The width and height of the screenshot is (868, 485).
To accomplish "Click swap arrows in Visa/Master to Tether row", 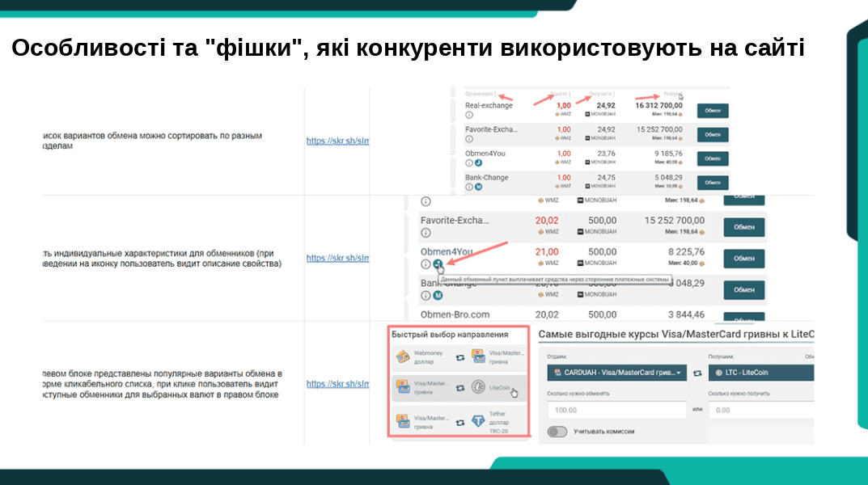I will [x=460, y=423].
